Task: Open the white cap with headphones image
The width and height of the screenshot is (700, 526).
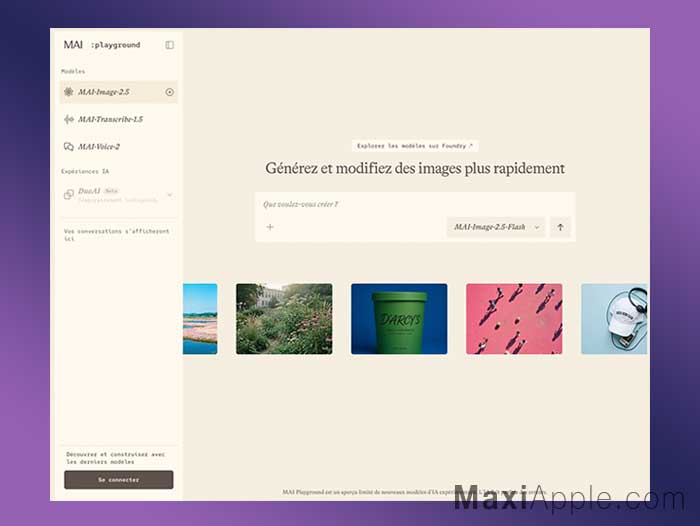Action: [x=614, y=319]
